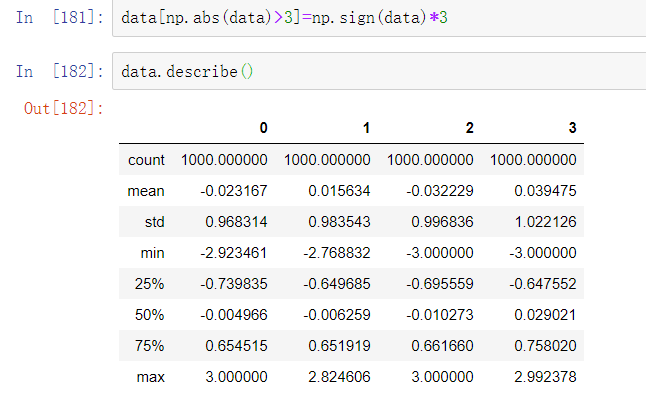
Task: Select the 25% row label
Action: point(149,284)
